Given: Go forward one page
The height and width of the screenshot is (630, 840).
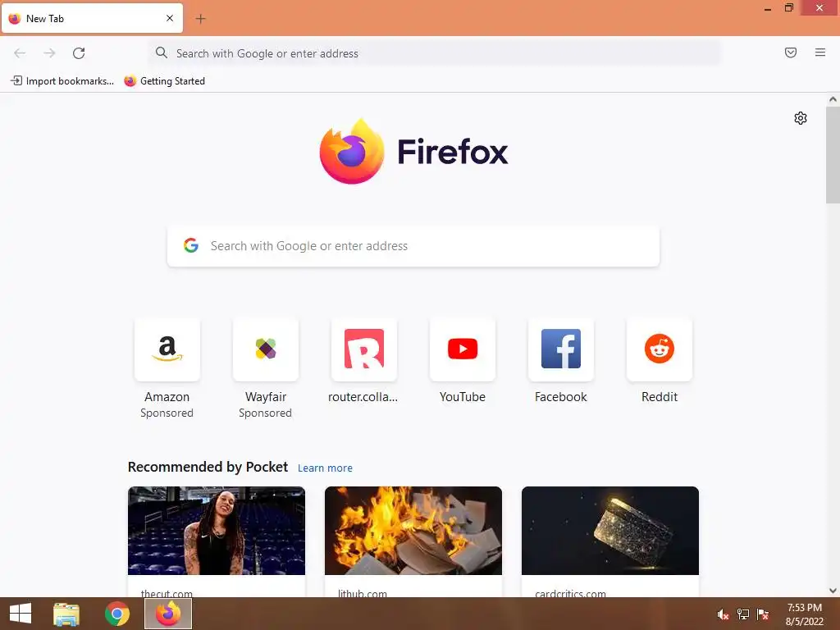Looking at the screenshot, I should (x=49, y=53).
